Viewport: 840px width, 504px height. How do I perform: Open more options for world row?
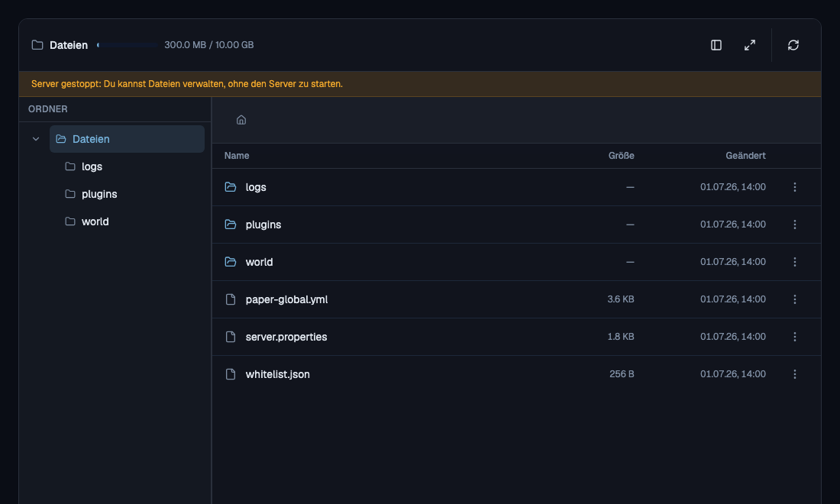pos(794,262)
